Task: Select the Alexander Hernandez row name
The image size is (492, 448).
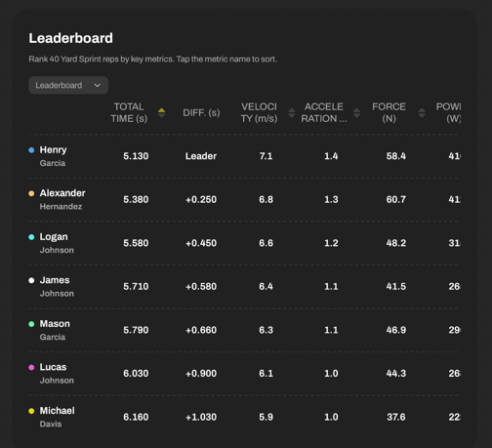Action: click(x=62, y=199)
